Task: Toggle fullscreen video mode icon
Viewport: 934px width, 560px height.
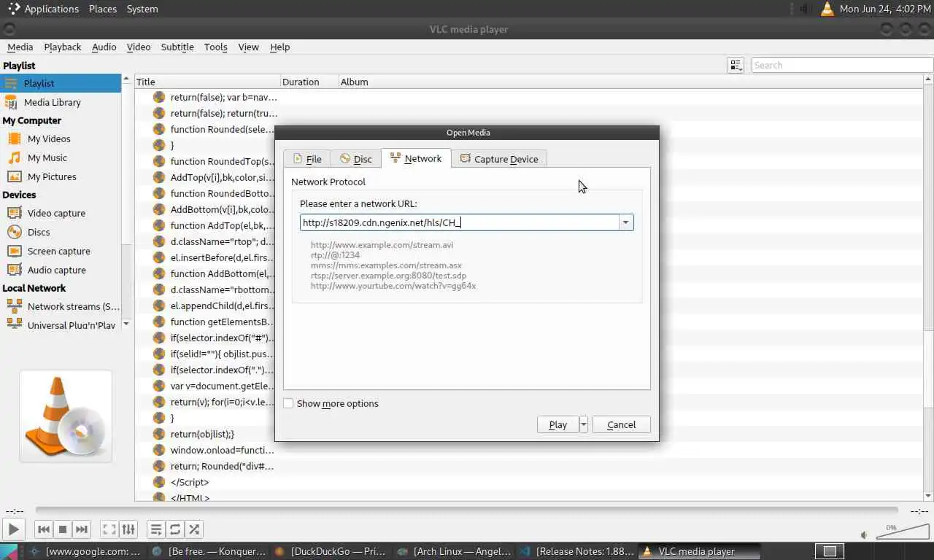Action: tap(109, 529)
